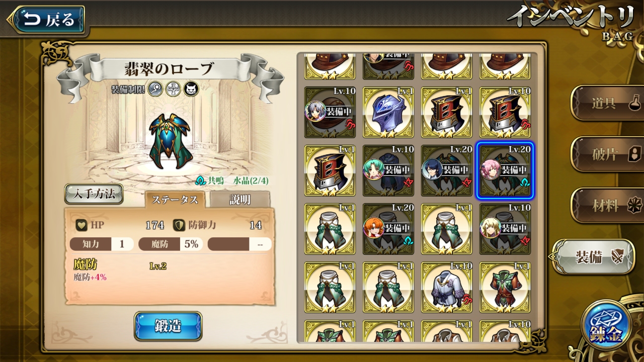Click the cross-shaped equipment restriction icon
Screen dimensions: 644x362
click(x=173, y=89)
